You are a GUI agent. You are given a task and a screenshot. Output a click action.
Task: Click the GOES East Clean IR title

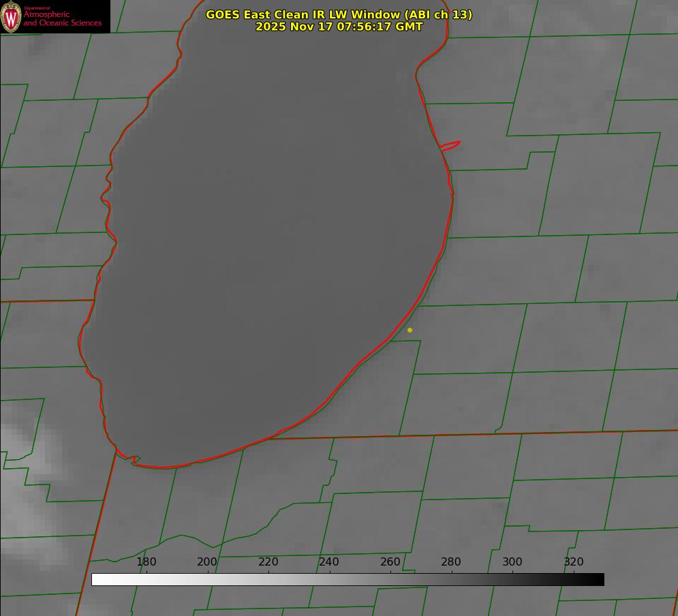click(x=339, y=14)
